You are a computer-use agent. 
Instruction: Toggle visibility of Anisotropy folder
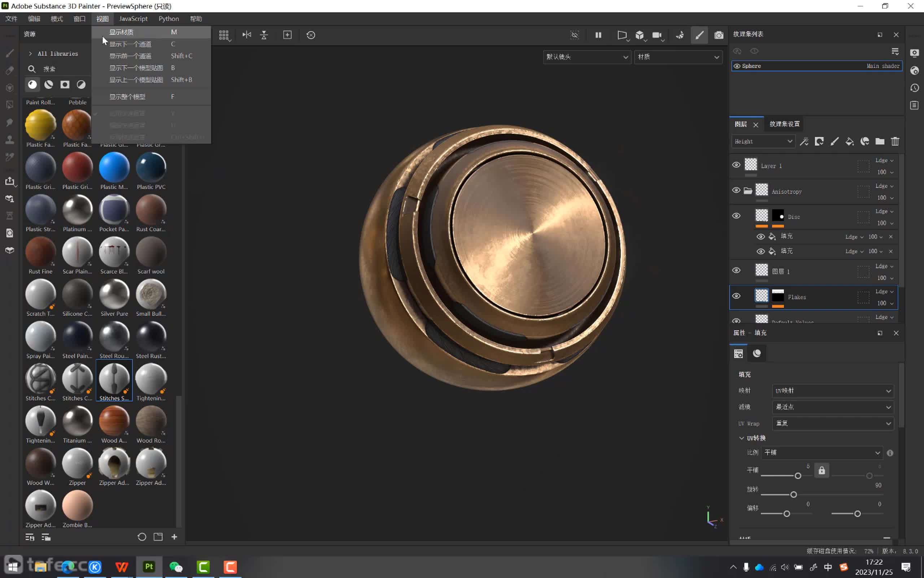[736, 190]
